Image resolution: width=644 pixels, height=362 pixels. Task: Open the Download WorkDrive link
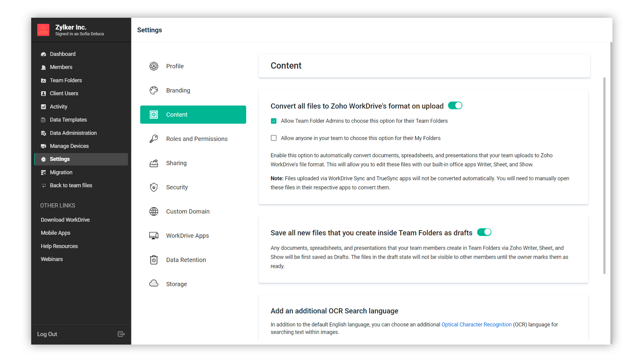65,220
